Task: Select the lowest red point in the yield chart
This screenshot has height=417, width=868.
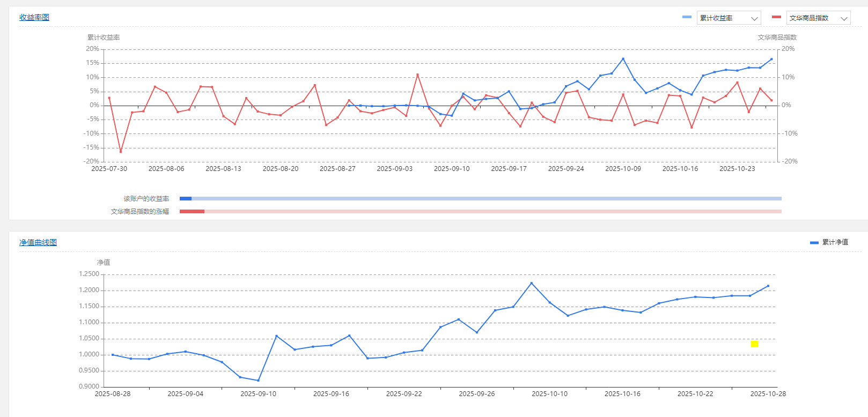Action: [x=121, y=152]
